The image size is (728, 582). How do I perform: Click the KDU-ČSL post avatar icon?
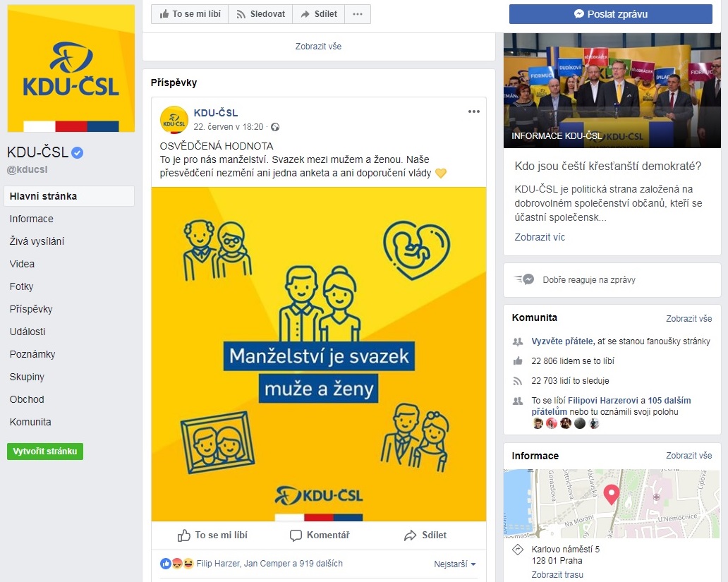[x=174, y=120]
